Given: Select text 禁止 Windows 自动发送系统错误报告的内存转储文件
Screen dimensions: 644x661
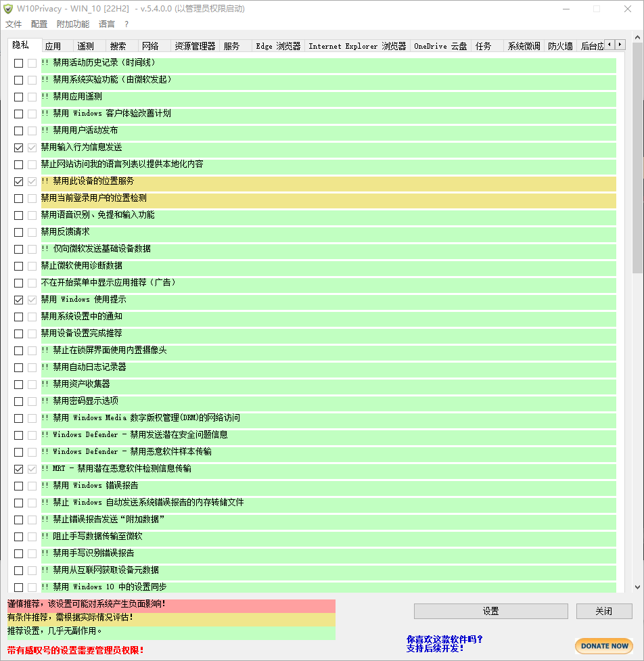Looking at the screenshot, I should tap(148, 502).
